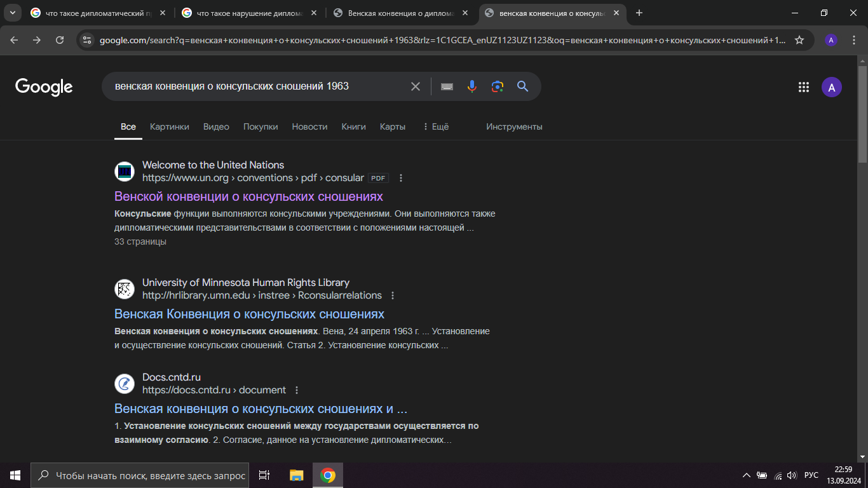Click the United Nations site favicon
The image size is (868, 488).
click(x=125, y=172)
